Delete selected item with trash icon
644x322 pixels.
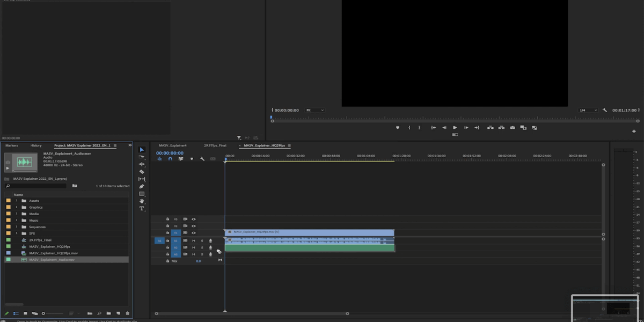(127, 313)
